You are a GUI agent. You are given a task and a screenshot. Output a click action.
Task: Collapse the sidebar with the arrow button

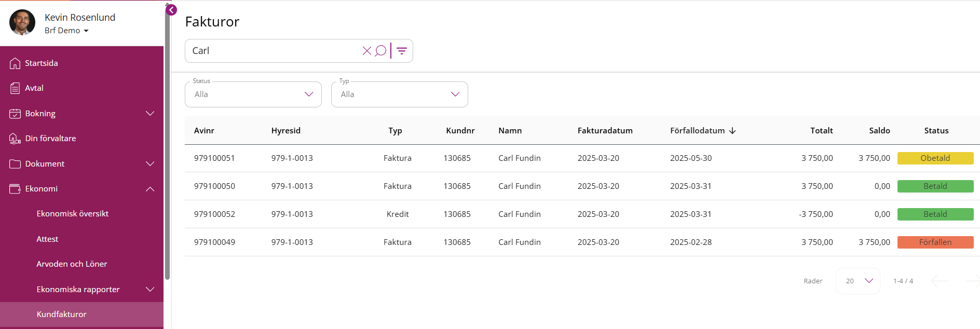tap(171, 10)
